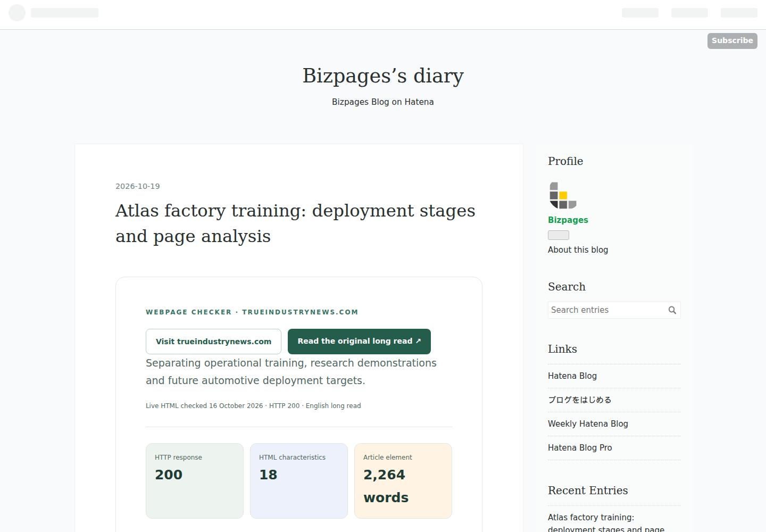Click the HTTP response 200 card
Image resolution: width=766 pixels, height=532 pixels.
[195, 481]
